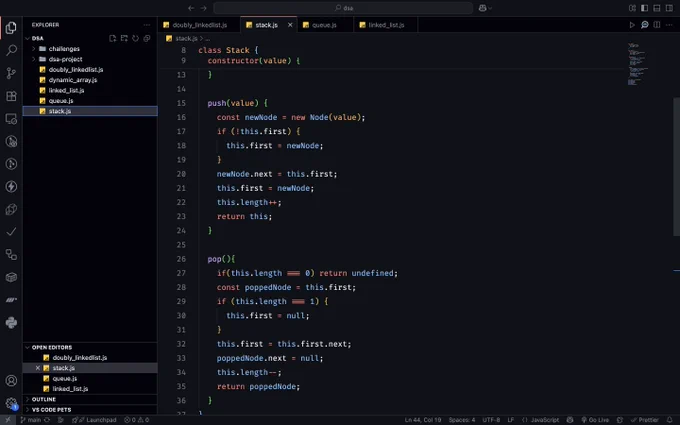The image size is (680, 425).
Task: Change the UTF-8 file encoding
Action: (491, 420)
